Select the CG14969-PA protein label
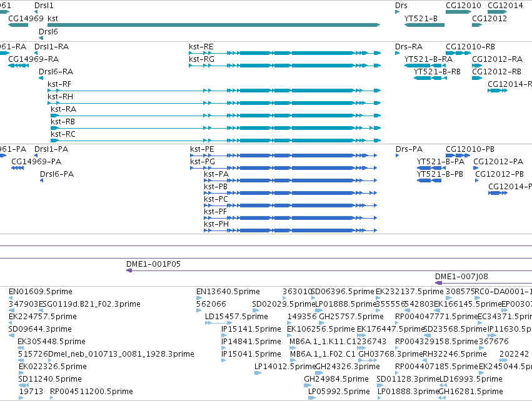Image resolution: width=532 pixels, height=401 pixels. [x=36, y=162]
